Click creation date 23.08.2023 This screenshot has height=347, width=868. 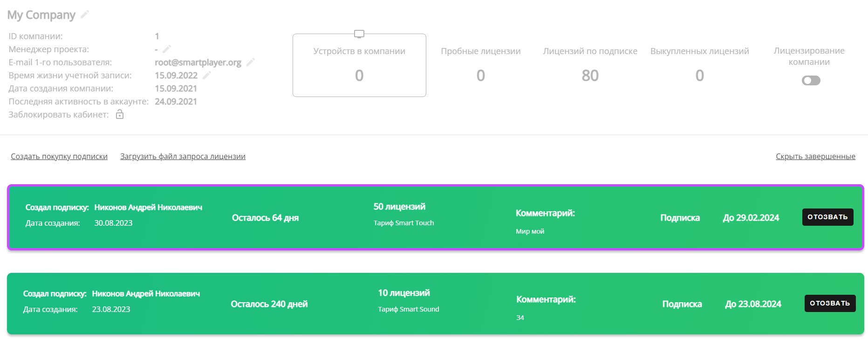tap(111, 309)
